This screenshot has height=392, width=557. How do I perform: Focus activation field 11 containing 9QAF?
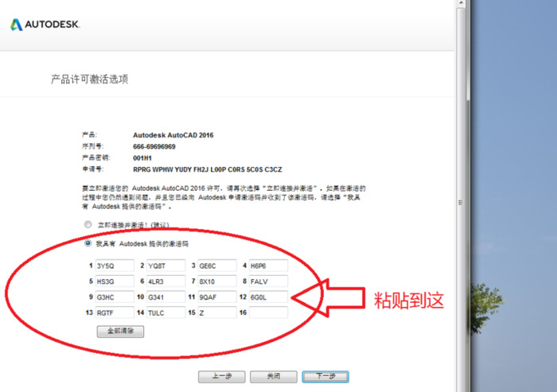point(217,297)
